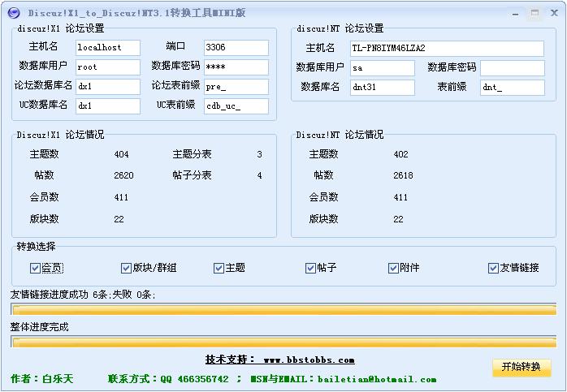
Task: Select the NT 表前缀 field with dnt_
Action: coord(513,88)
